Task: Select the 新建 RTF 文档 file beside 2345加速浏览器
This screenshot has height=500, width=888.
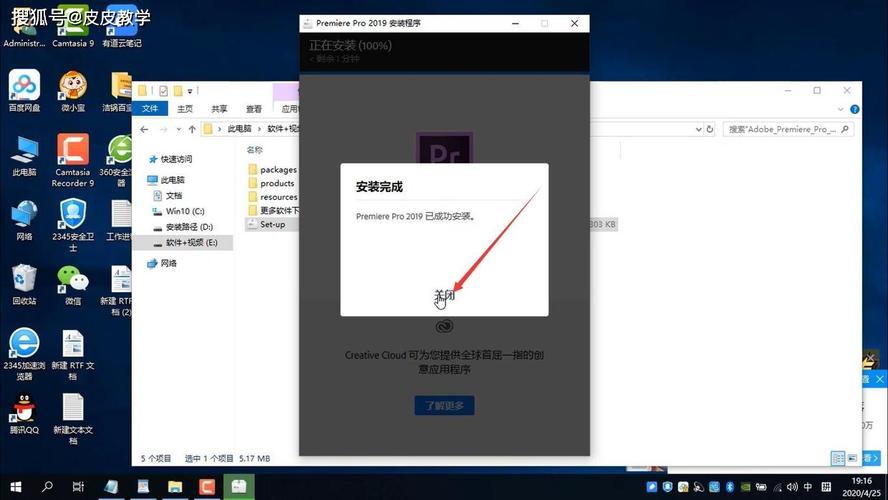Action: (72, 354)
